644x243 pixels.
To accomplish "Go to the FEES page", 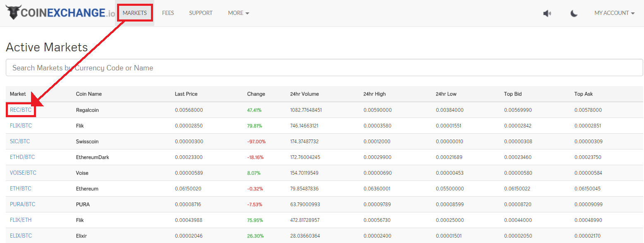I will point(168,13).
